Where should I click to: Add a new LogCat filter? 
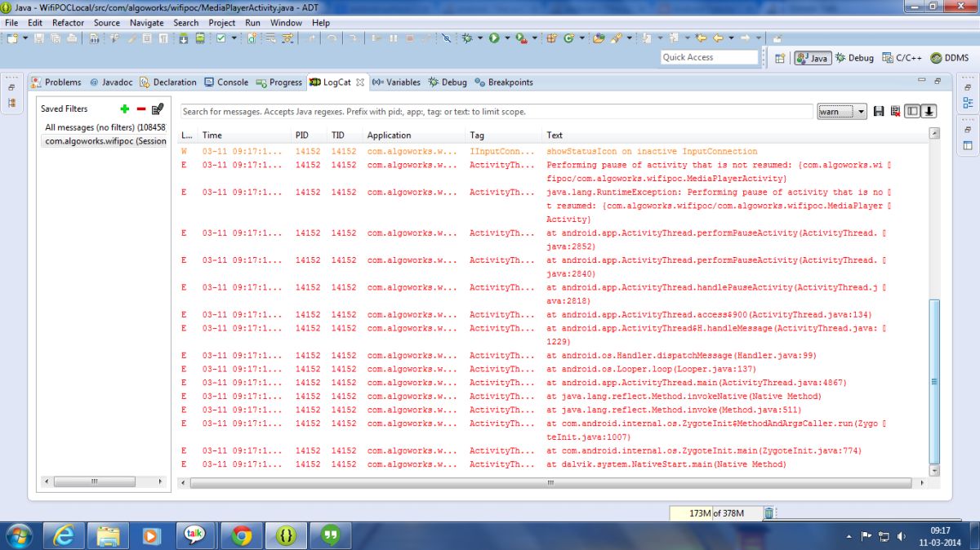124,109
